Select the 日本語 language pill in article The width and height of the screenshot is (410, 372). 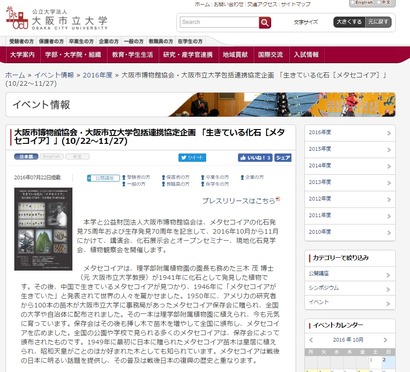click(26, 156)
